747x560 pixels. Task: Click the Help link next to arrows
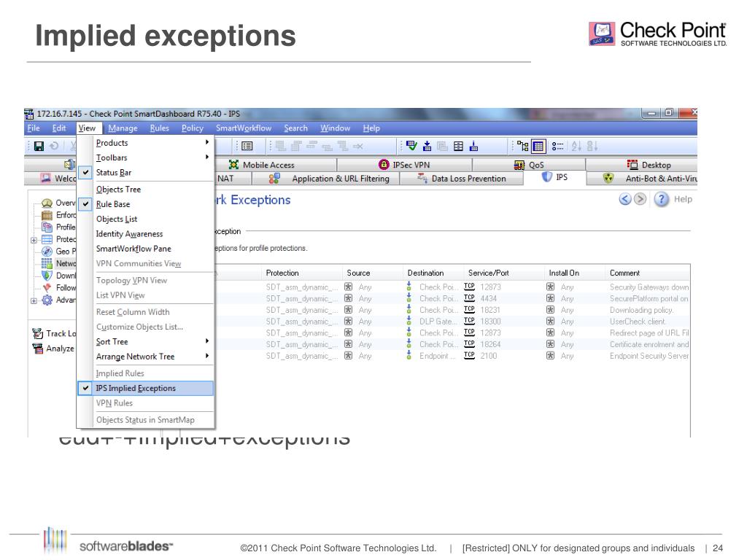[x=683, y=199]
